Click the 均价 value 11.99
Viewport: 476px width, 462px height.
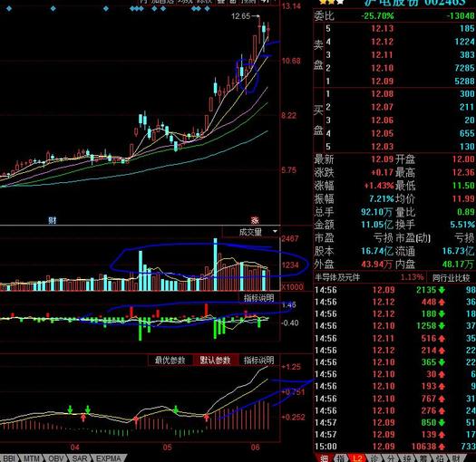[x=463, y=198]
